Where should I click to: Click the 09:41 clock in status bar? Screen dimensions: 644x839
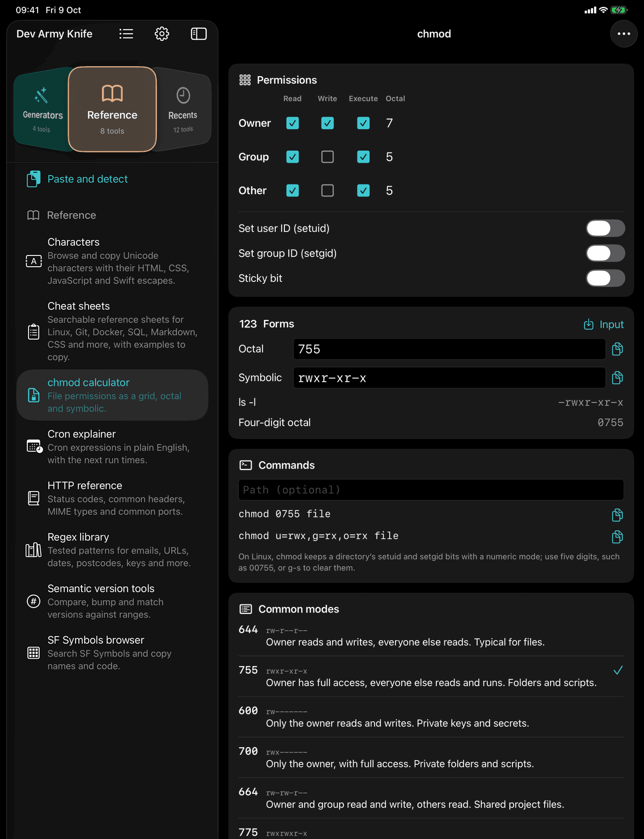[x=27, y=10]
